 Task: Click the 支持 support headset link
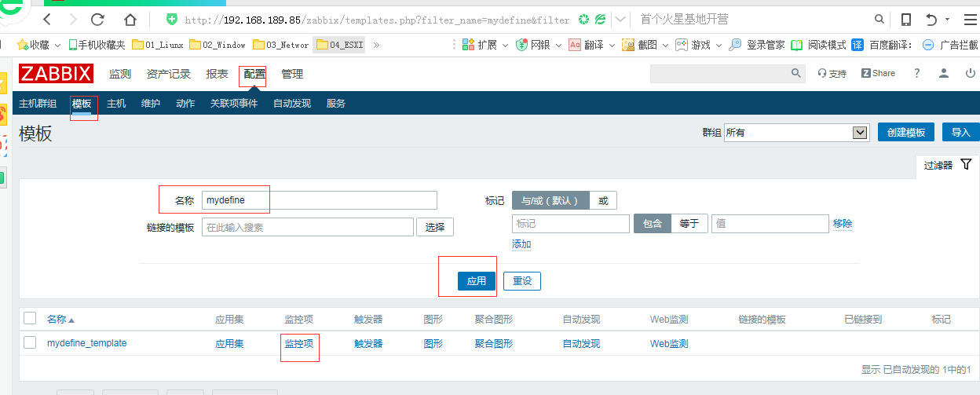click(832, 73)
